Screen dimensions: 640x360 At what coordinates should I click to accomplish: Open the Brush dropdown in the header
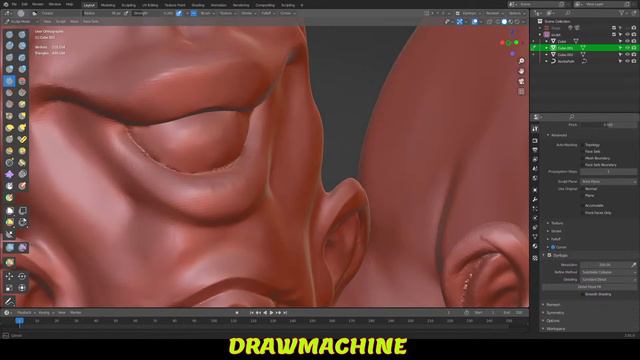(207, 13)
